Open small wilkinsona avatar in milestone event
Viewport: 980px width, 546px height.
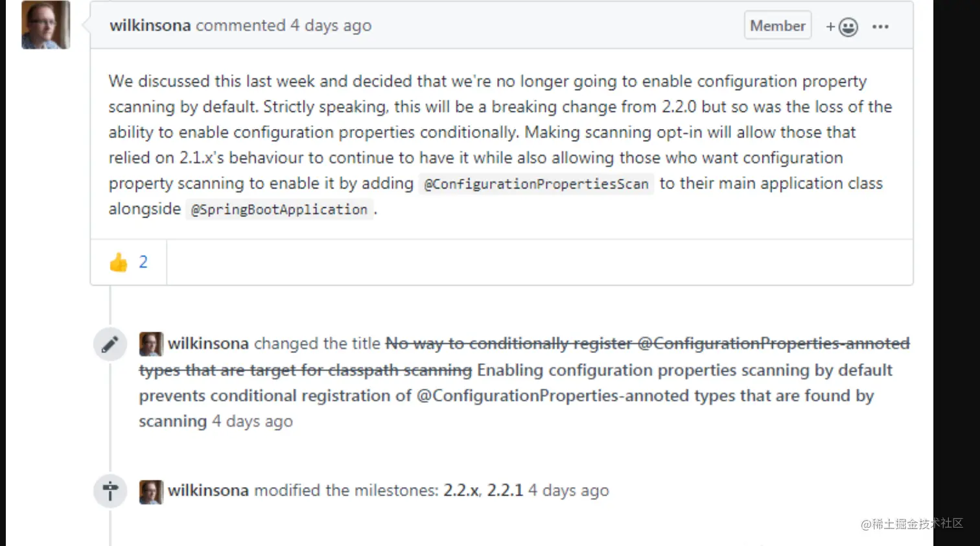[151, 492]
